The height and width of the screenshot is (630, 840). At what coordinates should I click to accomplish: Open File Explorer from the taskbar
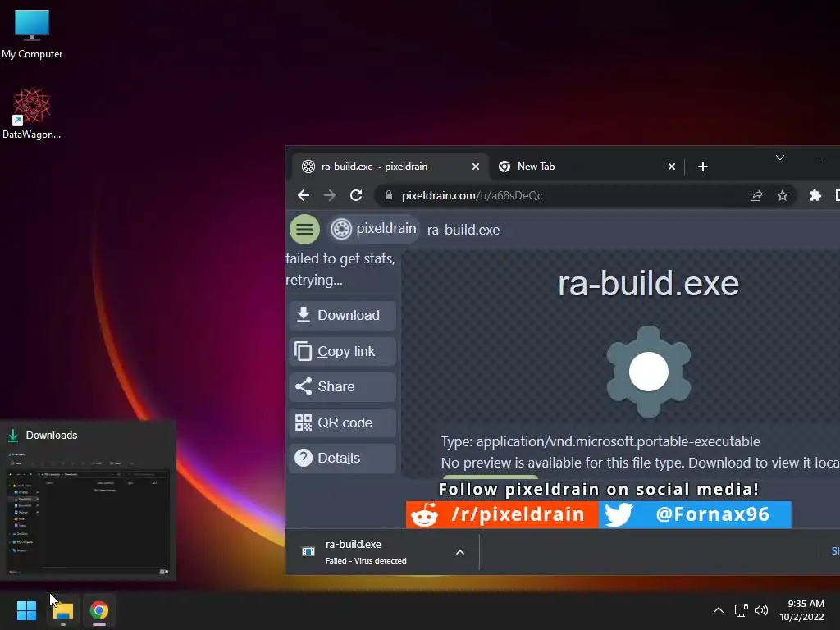[62, 610]
